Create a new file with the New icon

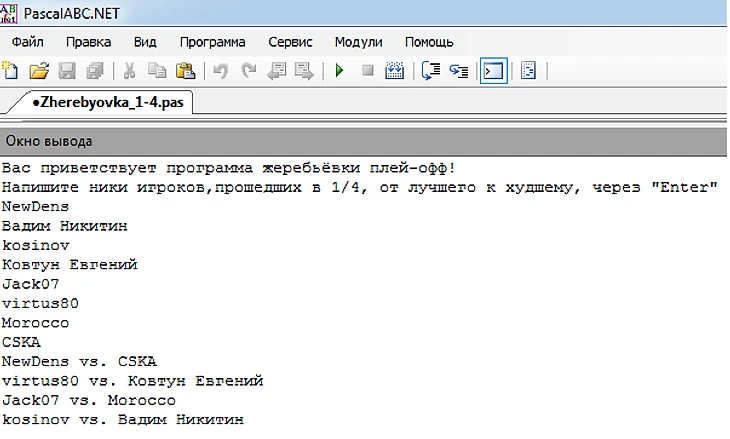[10, 71]
